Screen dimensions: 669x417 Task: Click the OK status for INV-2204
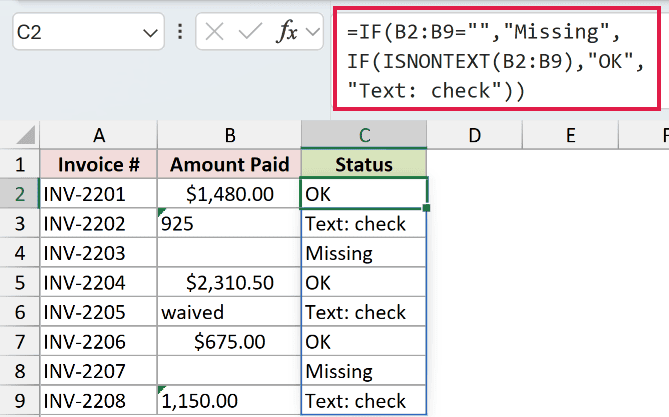pyautogui.click(x=364, y=282)
